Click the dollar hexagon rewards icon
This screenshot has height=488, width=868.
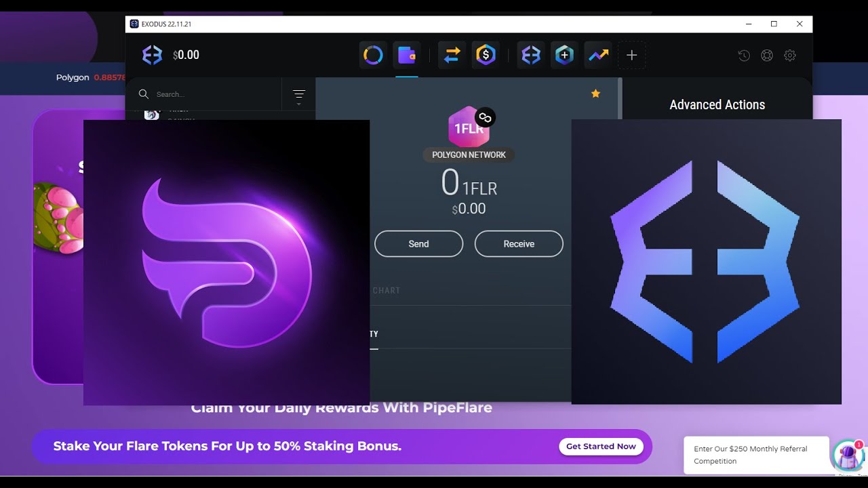coord(486,55)
